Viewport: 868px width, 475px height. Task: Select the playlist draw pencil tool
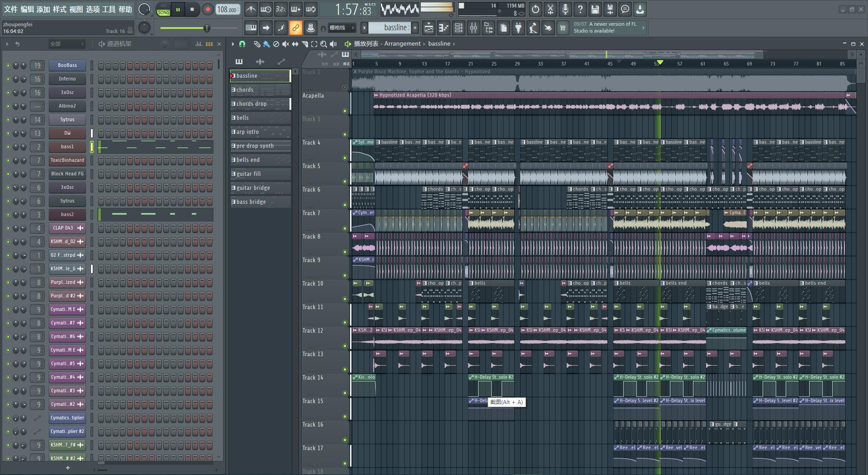click(257, 44)
